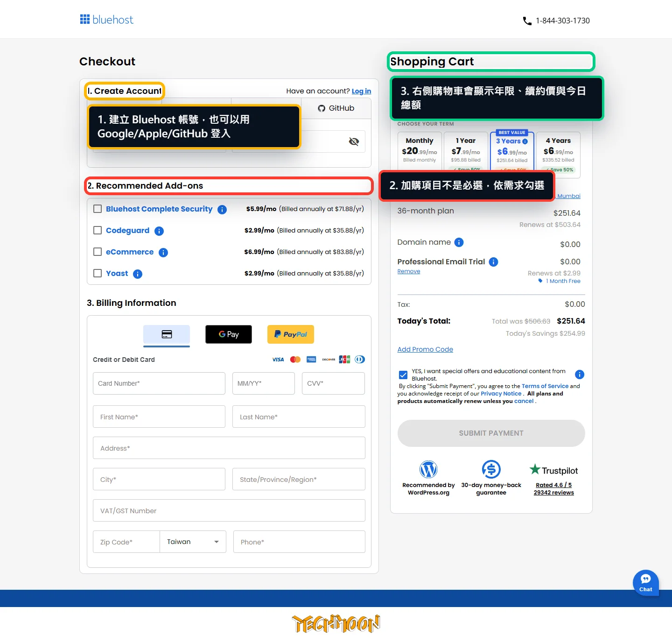
Task: Click the Submit Payment button
Action: 491,433
